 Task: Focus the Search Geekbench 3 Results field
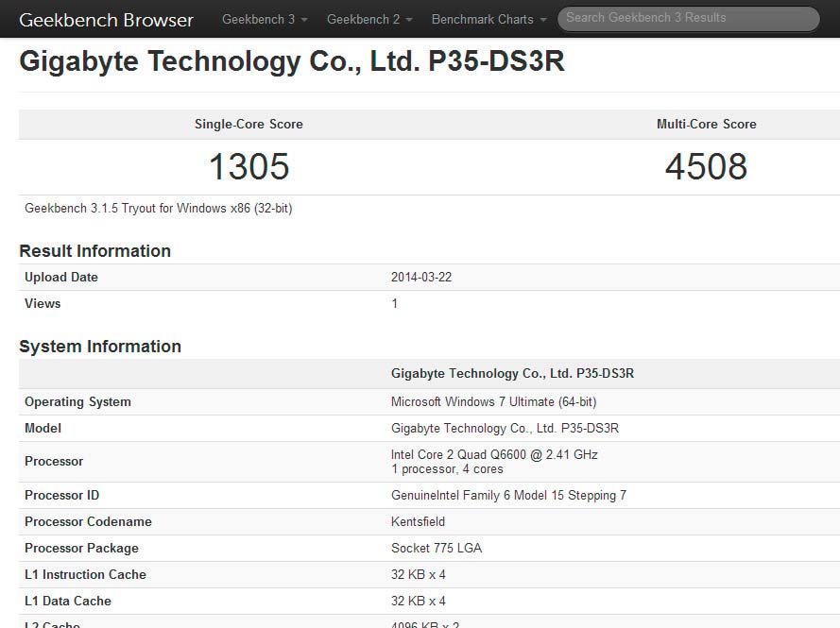(689, 18)
